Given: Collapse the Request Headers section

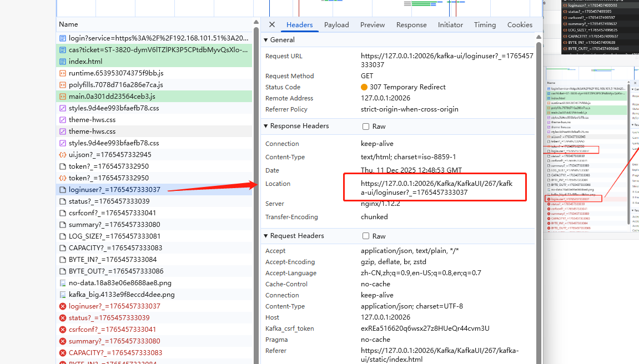Looking at the screenshot, I should 266,236.
